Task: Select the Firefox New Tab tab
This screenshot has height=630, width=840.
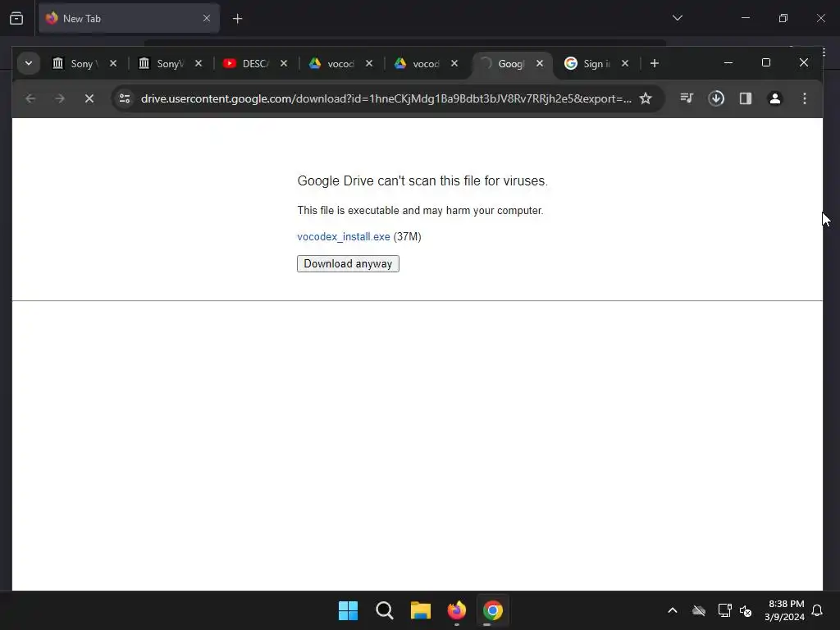Action: [x=129, y=18]
